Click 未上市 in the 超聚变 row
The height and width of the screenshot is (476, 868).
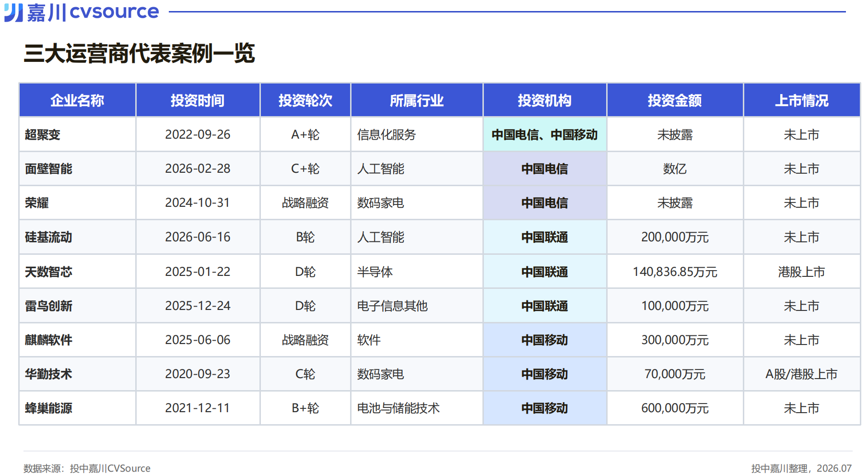(802, 135)
